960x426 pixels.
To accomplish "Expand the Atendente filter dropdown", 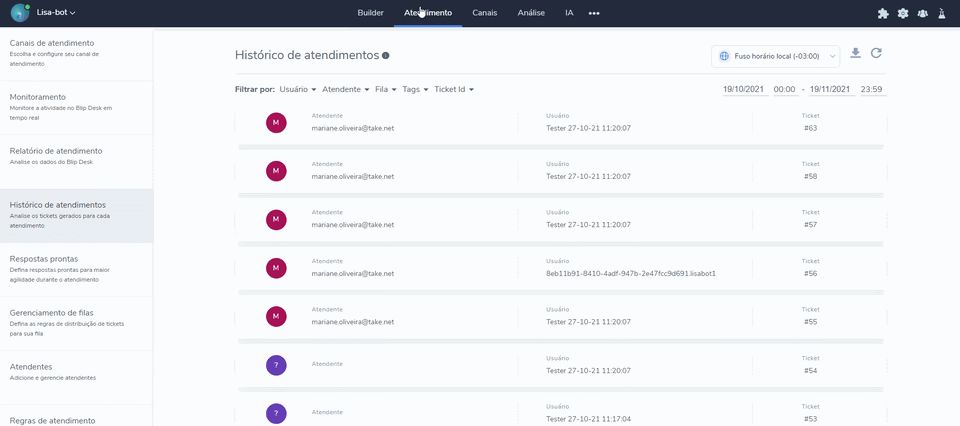I will click(345, 89).
